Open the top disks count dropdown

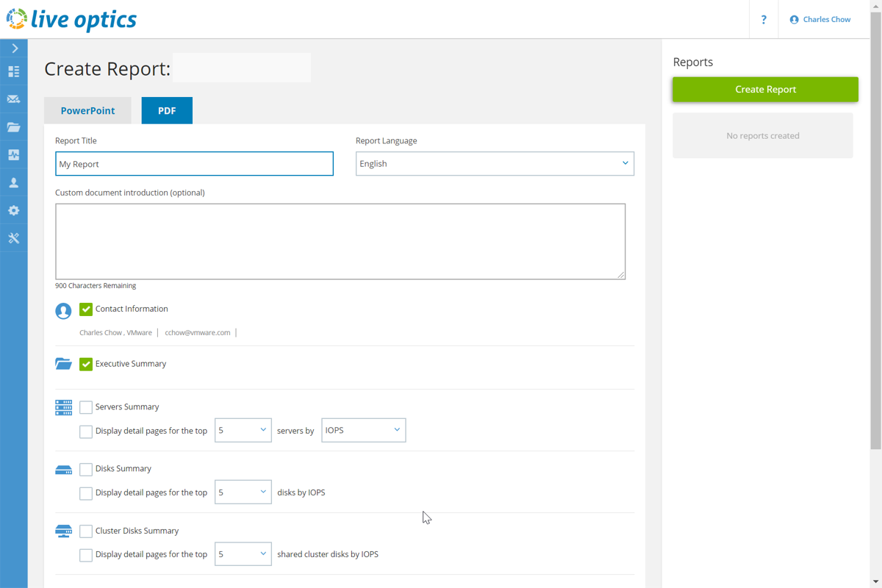coord(243,492)
